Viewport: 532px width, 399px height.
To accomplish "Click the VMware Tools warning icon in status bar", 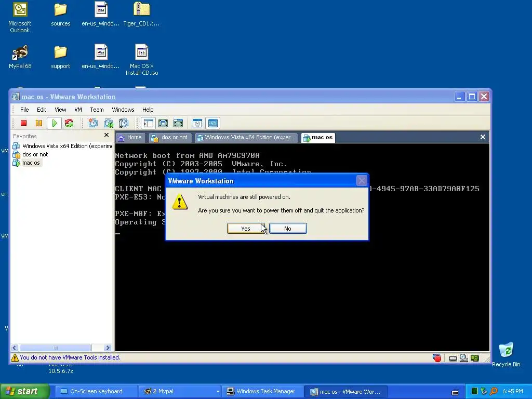I will pos(15,357).
